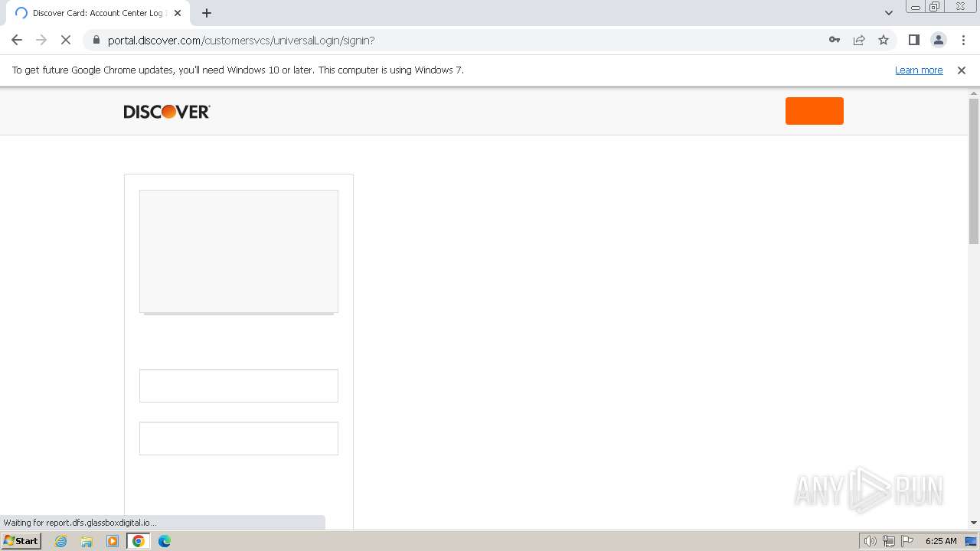Click the volume speaker tray icon

[871, 541]
